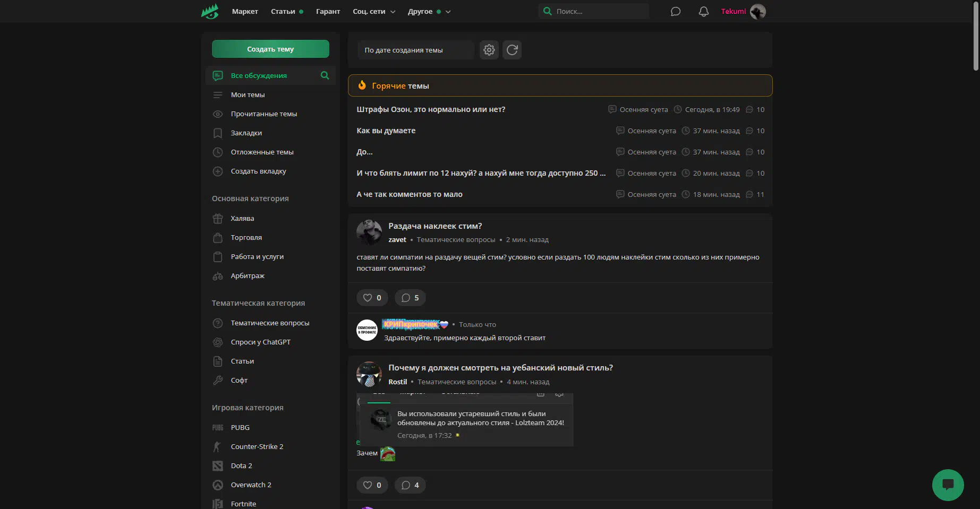Expand the Соц. сети dropdown

(x=374, y=11)
